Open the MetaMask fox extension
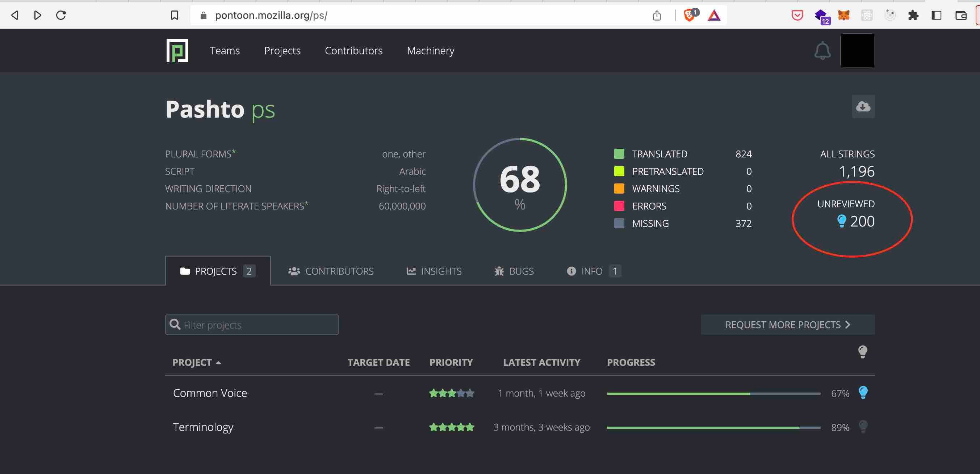 843,15
